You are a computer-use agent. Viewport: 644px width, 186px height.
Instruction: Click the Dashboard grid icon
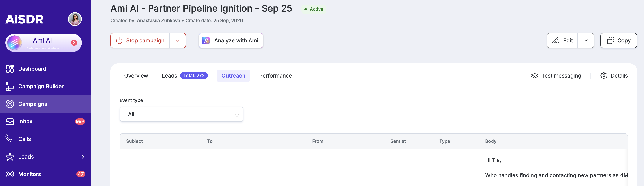click(x=10, y=69)
